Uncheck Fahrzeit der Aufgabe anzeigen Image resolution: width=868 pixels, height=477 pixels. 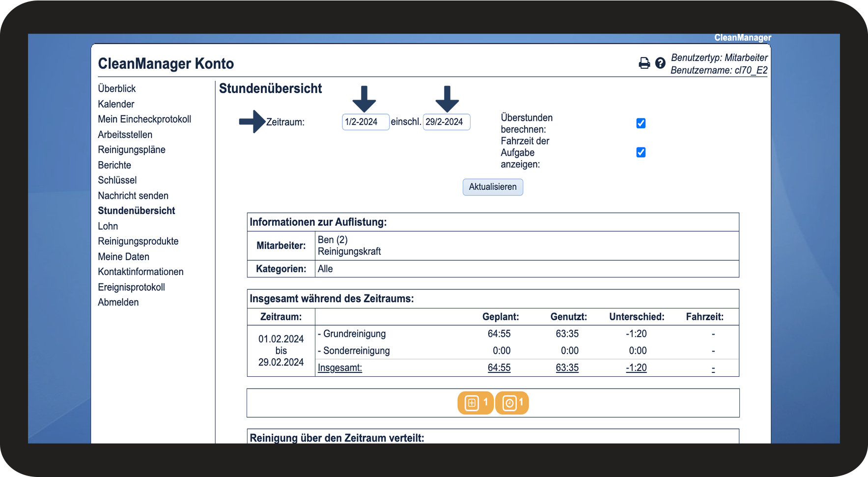coord(641,152)
